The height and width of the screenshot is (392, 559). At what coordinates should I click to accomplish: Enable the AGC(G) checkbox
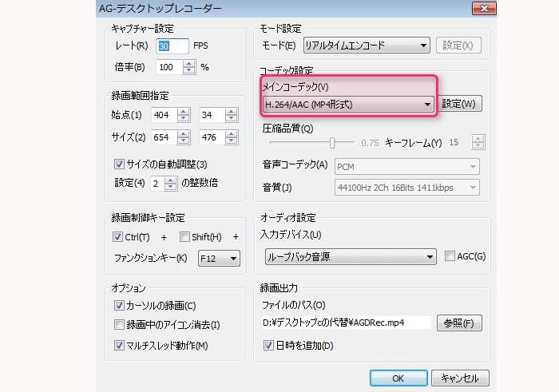pos(450,255)
